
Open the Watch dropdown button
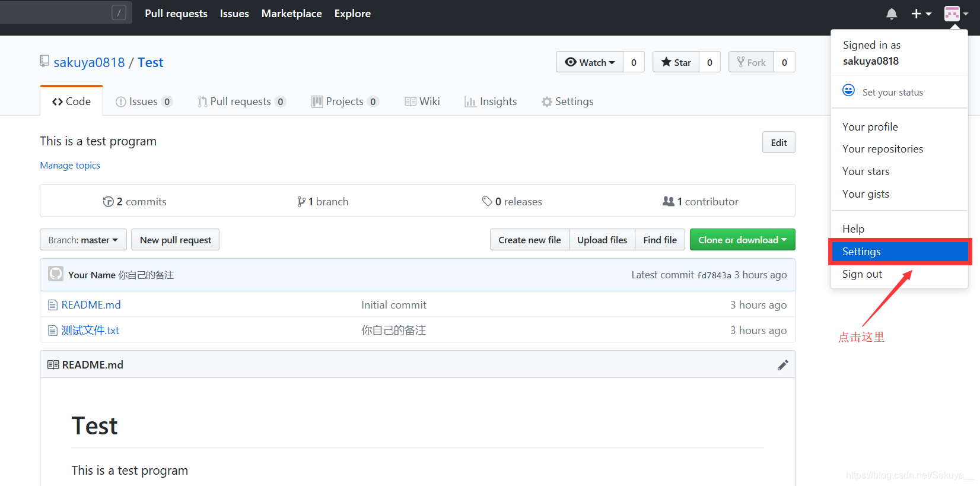click(x=590, y=62)
